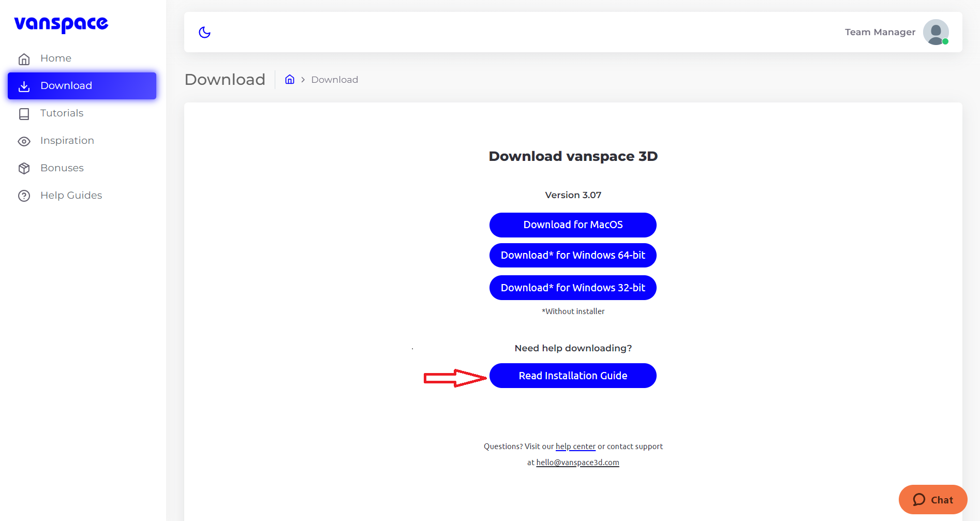Toggle dark mode with the moon icon
The image size is (980, 521).
click(205, 32)
